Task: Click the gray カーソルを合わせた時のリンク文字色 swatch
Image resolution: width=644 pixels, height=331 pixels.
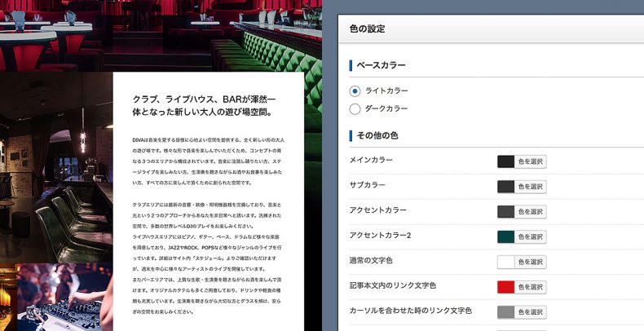Action: [x=505, y=311]
